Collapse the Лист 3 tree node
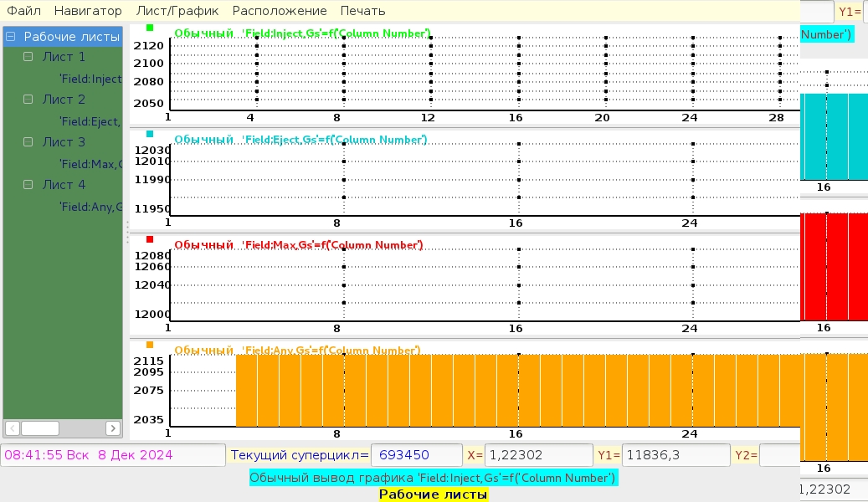 (28, 142)
